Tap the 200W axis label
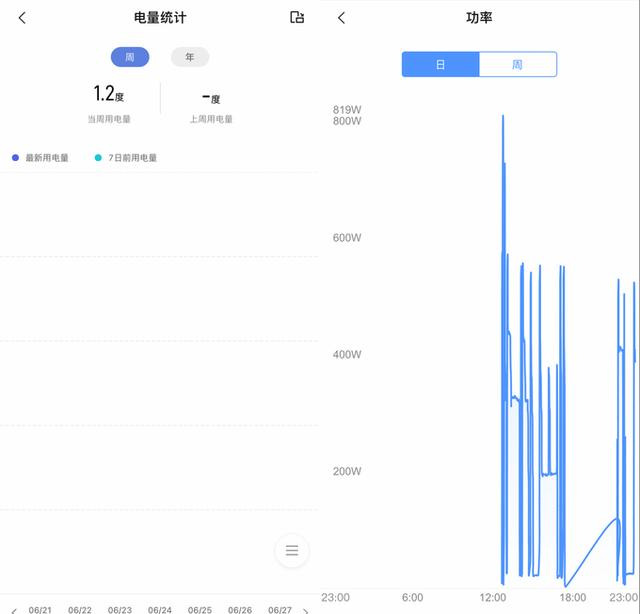The height and width of the screenshot is (614, 640). pyautogui.click(x=347, y=471)
